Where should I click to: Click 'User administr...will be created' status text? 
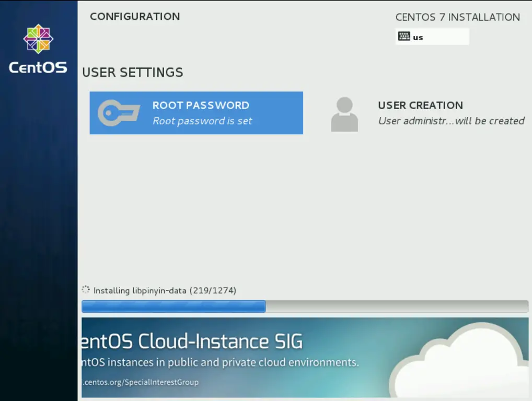coord(451,121)
